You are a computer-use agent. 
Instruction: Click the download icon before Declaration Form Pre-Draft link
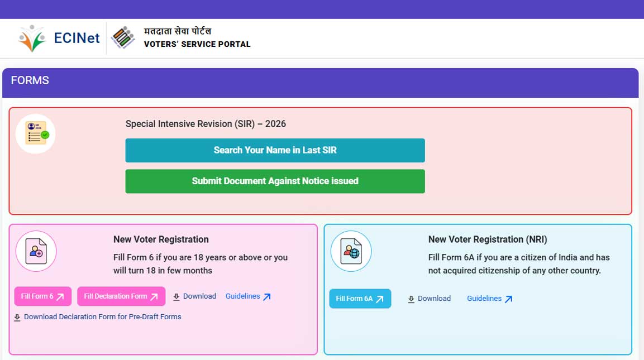(x=17, y=316)
